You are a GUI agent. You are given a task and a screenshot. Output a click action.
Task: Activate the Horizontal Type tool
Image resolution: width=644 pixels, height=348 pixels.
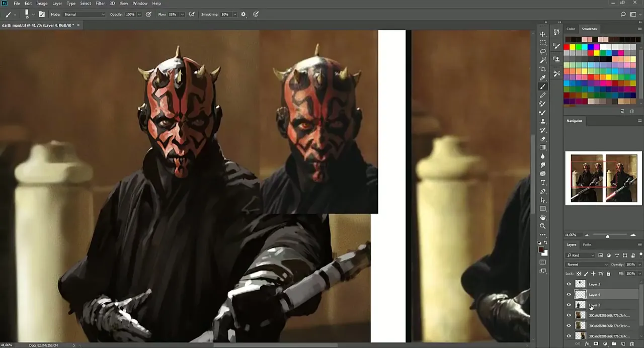pos(543,183)
